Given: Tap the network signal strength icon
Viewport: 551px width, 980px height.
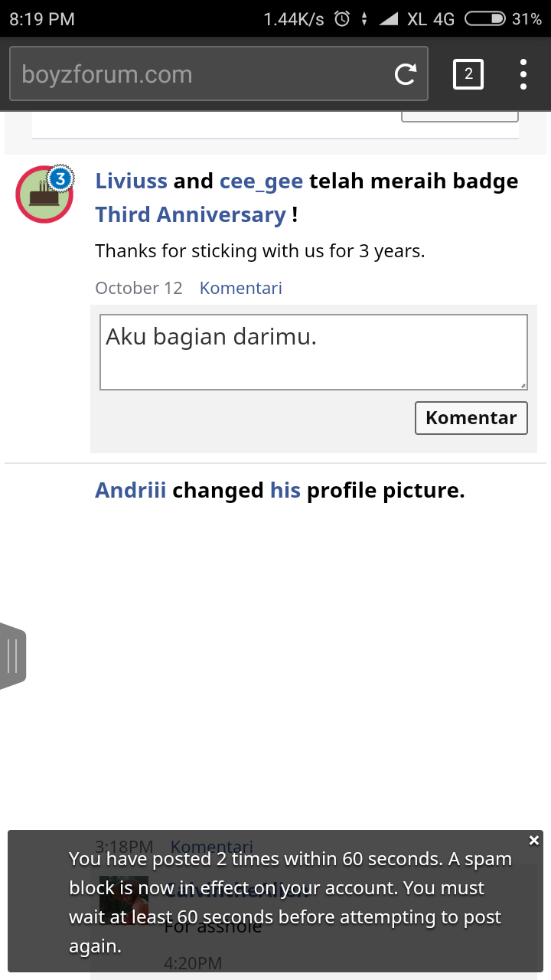Looking at the screenshot, I should coord(388,19).
